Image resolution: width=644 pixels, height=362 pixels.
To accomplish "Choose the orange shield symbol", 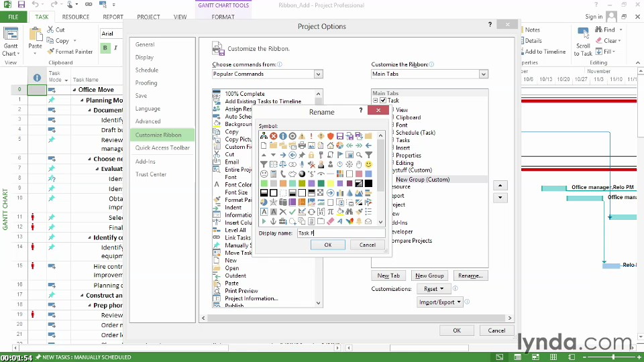I will point(330,136).
